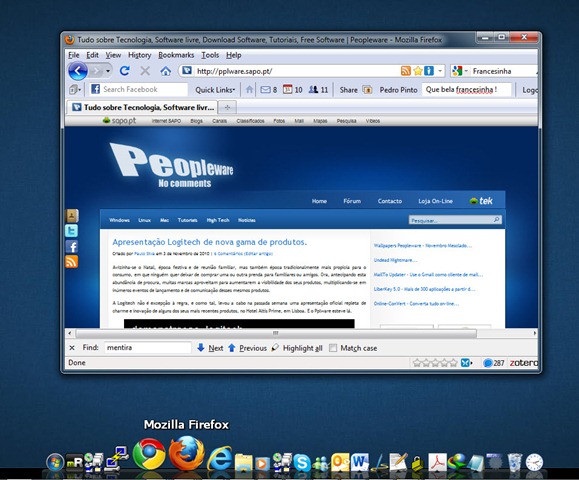Open Zotero from the status bar

[x=523, y=363]
